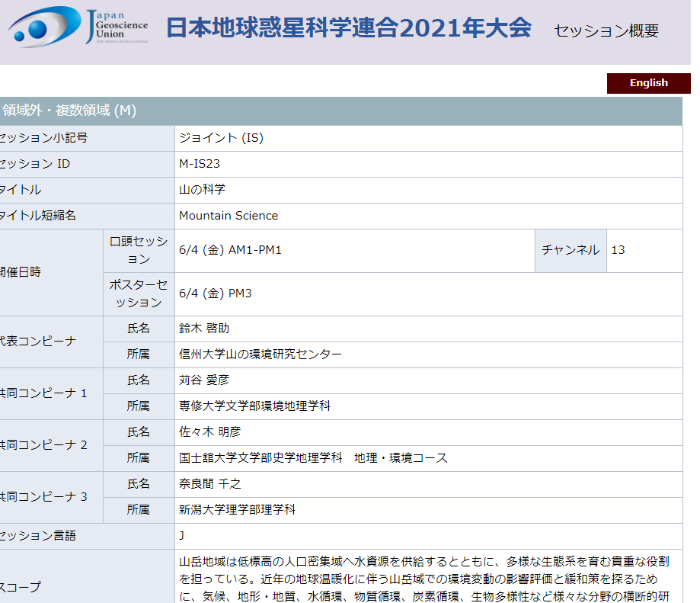700x603 pixels.
Task: Click the 共同コンビーナ 2 row label
Action: pos(51,445)
